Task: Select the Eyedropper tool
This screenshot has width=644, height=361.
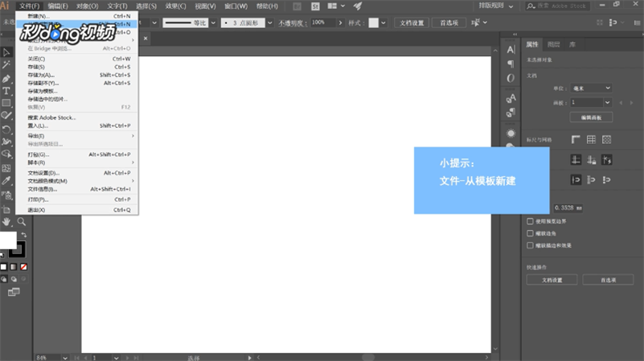Action: click(x=6, y=181)
